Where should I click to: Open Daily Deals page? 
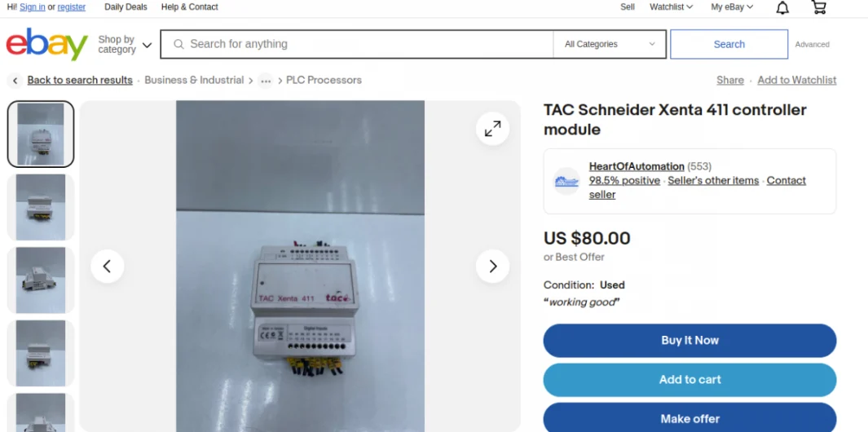coord(126,7)
